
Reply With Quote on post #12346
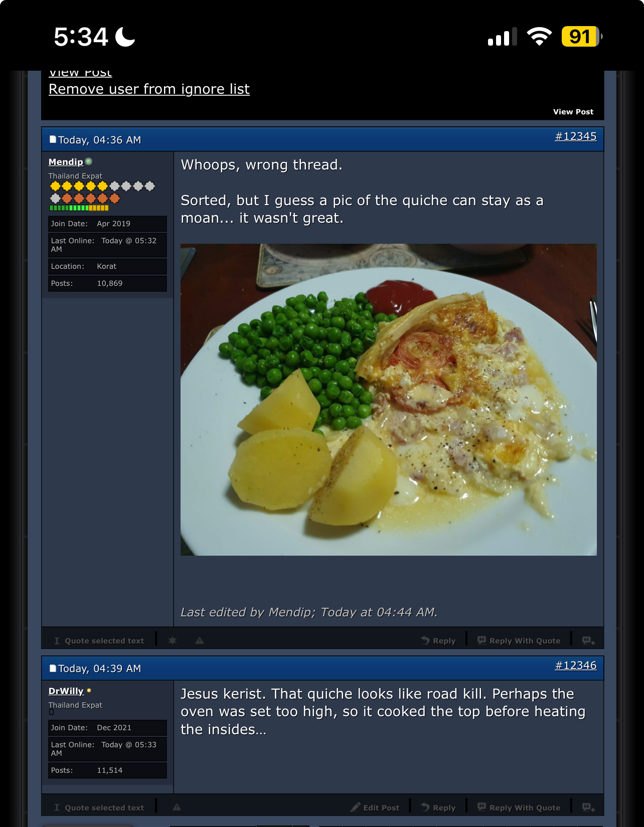pyautogui.click(x=519, y=807)
